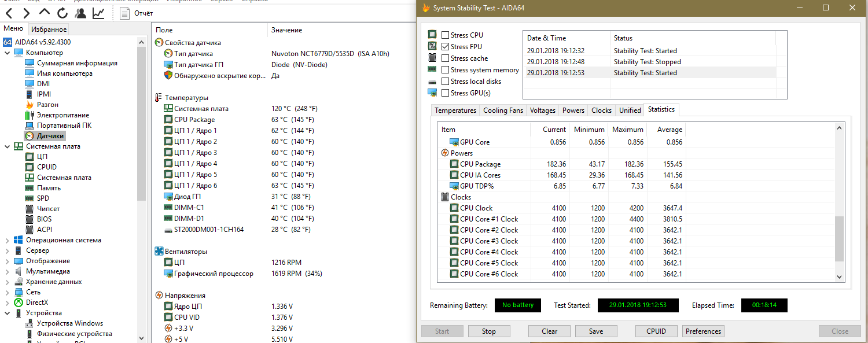The image size is (868, 343).
Task: Go forward with the right arrow toolbar icon
Action: click(26, 13)
